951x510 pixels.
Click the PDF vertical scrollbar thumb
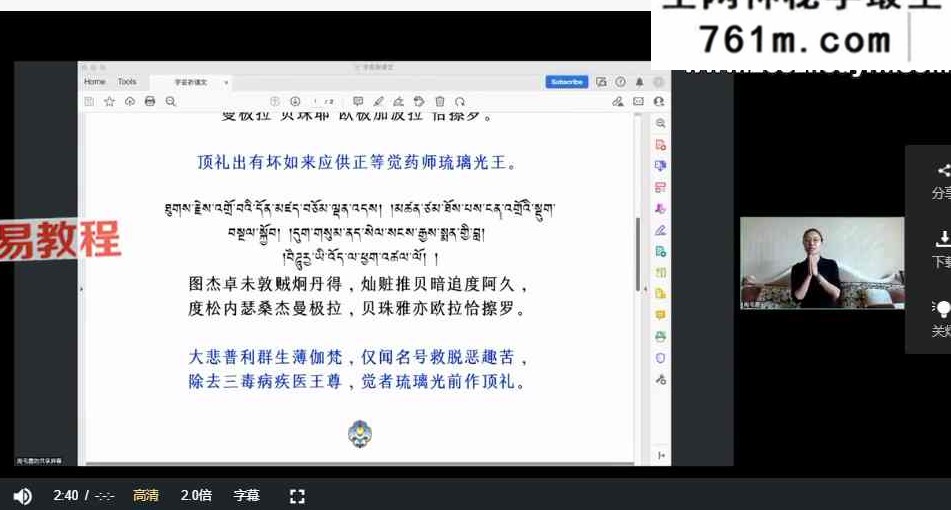pyautogui.click(x=637, y=253)
